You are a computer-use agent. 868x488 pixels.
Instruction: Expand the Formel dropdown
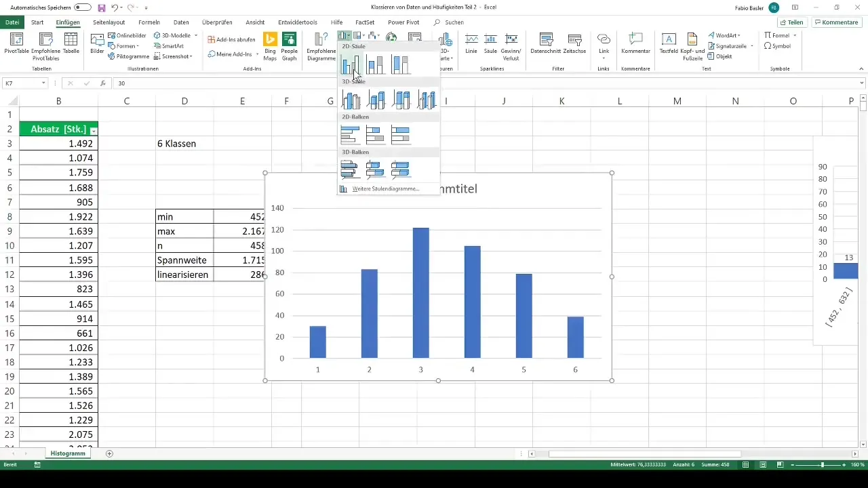793,35
